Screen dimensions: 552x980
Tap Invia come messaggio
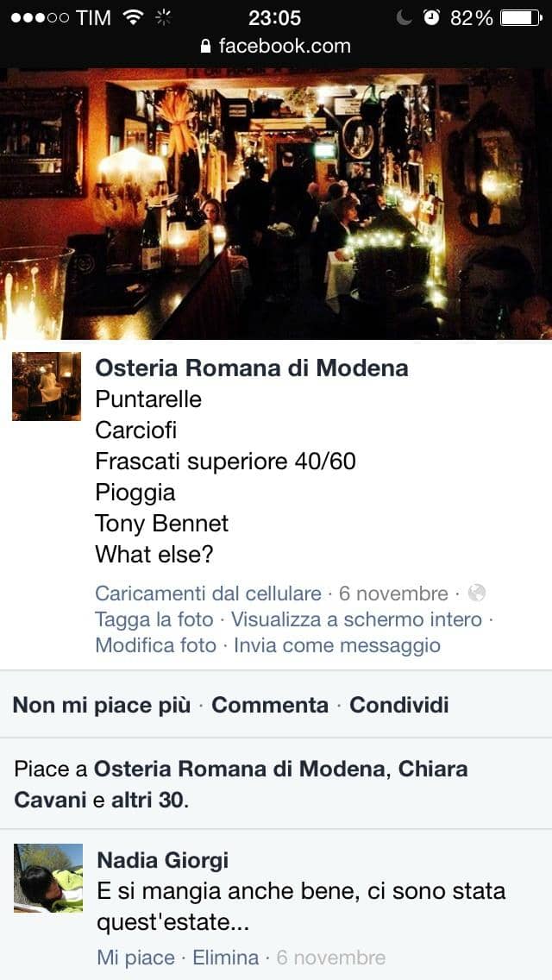pos(337,645)
